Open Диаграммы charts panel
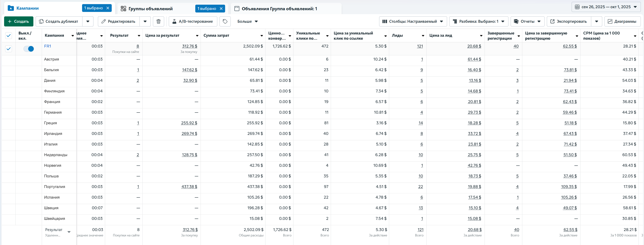644x245 pixels. click(622, 21)
